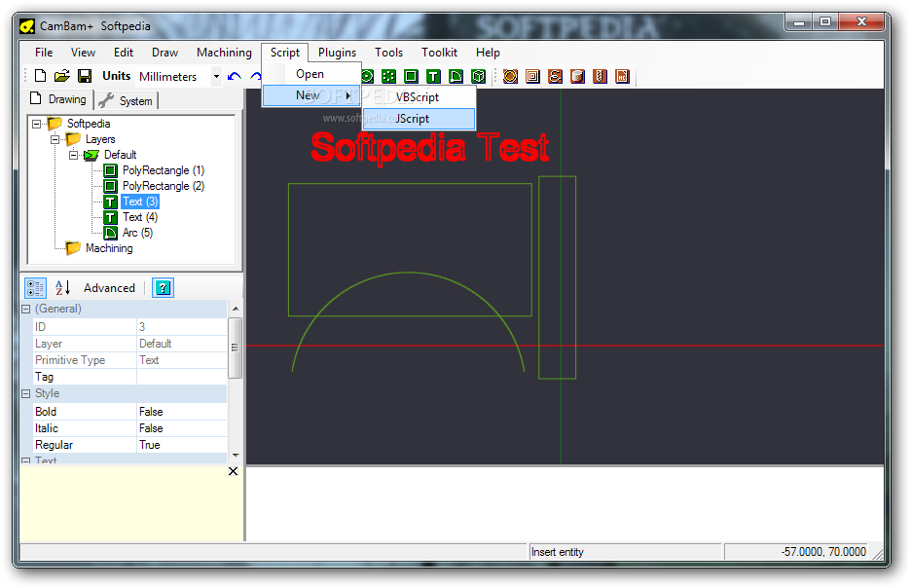Click the coordinates -57.0000, 70.0000 readout
The height and width of the screenshot is (588, 911).
(823, 552)
